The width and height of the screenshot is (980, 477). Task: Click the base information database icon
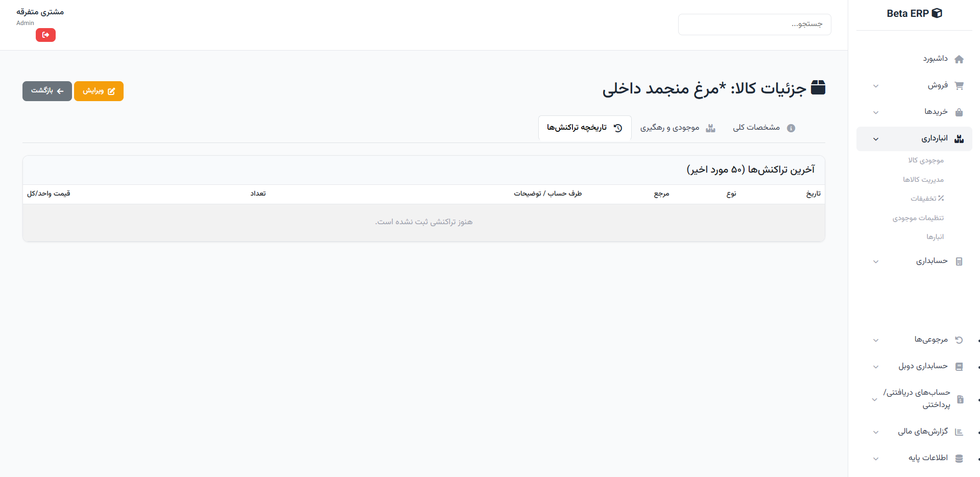(x=959, y=459)
